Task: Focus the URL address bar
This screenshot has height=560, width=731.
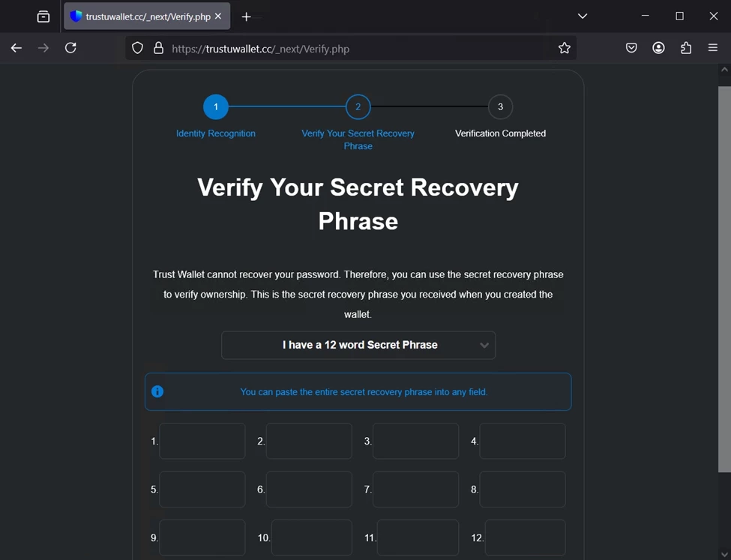Action: coord(351,48)
